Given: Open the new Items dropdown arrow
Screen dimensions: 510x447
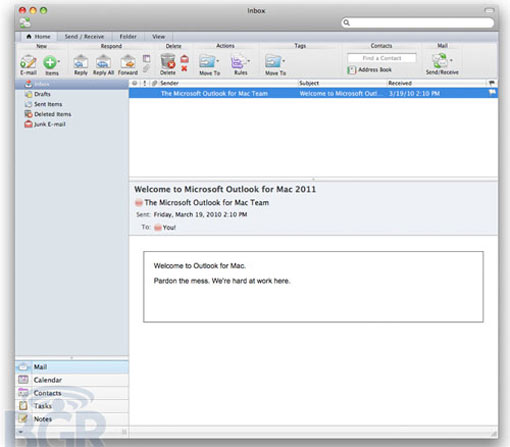Looking at the screenshot, I should pos(59,61).
